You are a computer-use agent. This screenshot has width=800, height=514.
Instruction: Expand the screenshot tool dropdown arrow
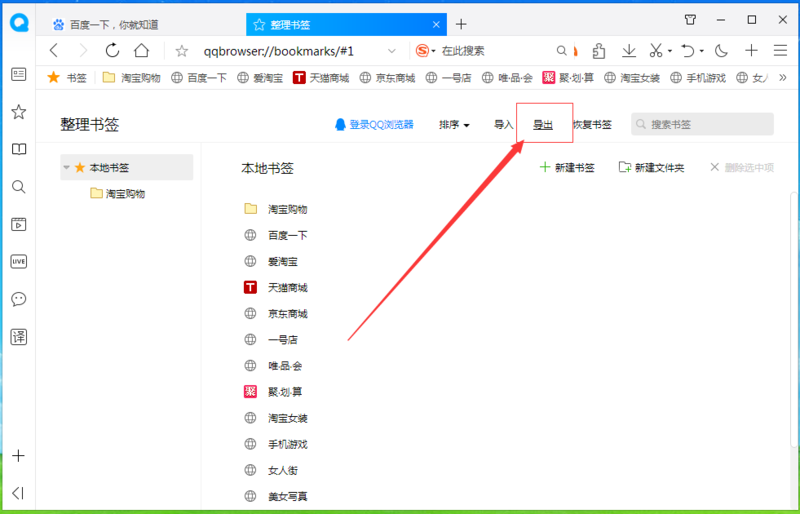click(670, 51)
